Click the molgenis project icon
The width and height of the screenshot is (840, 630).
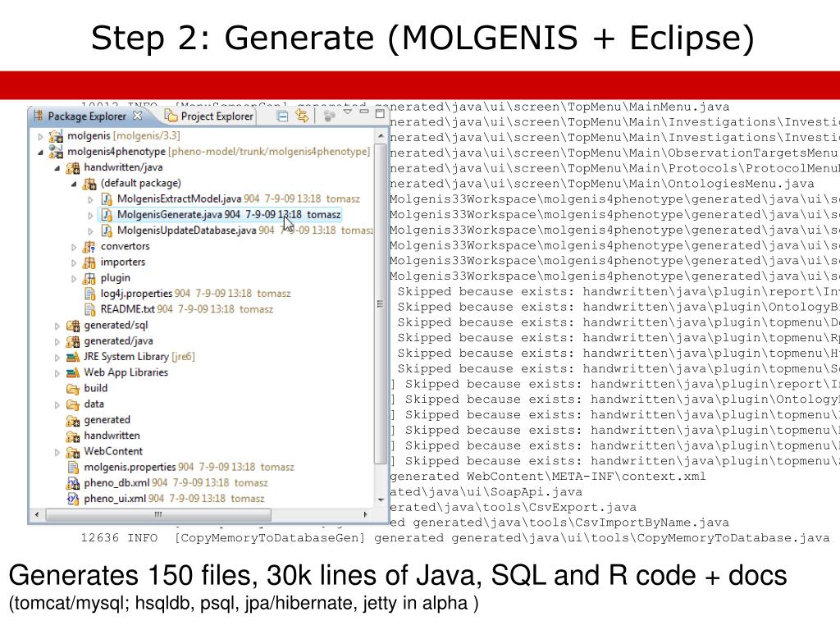coord(56,136)
